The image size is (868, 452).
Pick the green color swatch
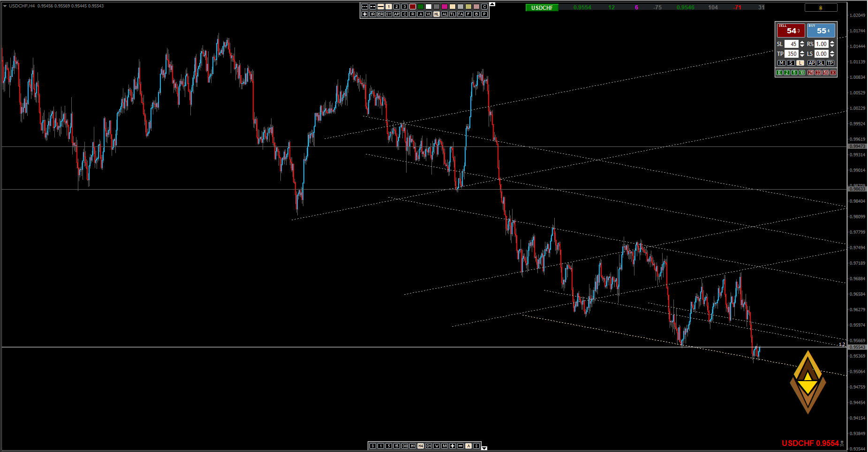421,7
